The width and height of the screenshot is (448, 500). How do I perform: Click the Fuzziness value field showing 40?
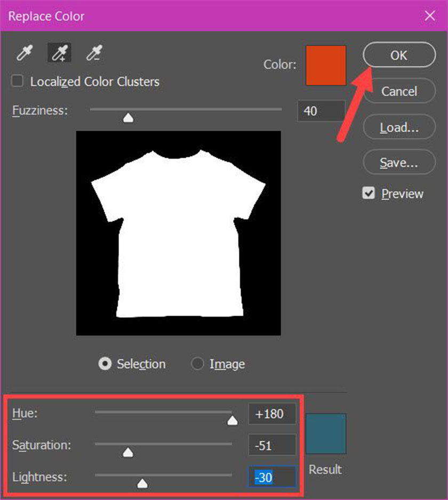321,111
